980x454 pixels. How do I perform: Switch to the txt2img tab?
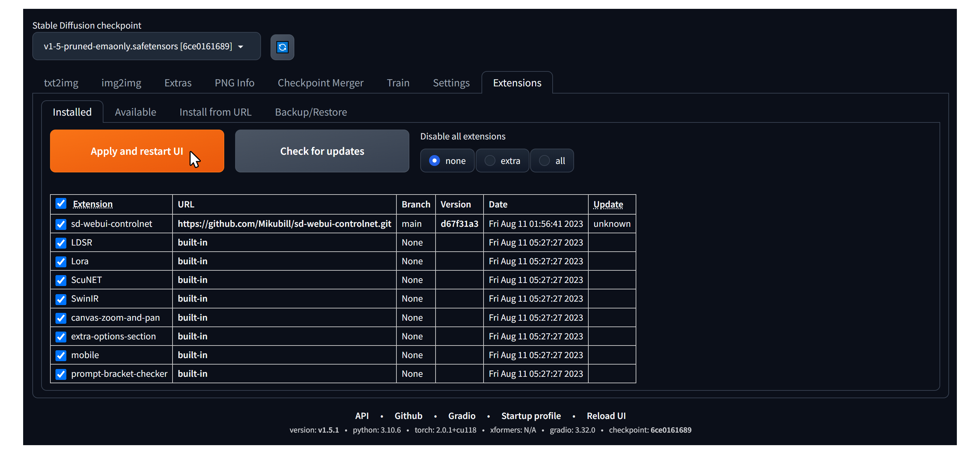[61, 83]
